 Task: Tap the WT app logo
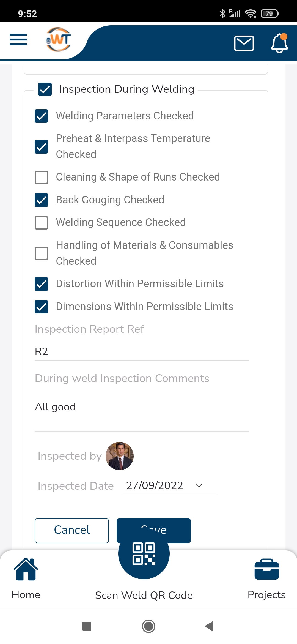click(59, 39)
